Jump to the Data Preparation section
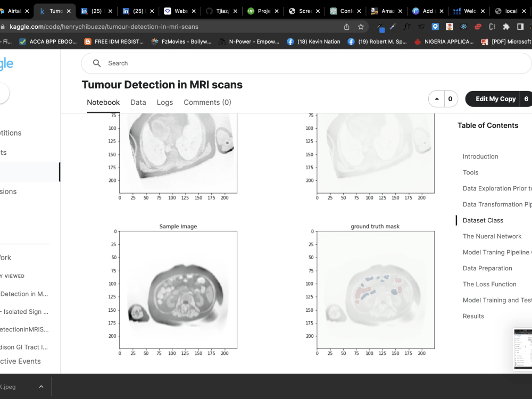Screen dimensions: 532x399 tap(487, 268)
